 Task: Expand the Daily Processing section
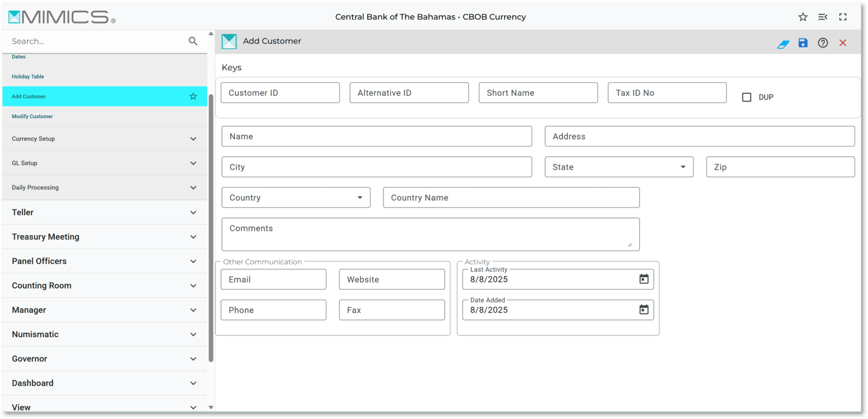click(x=105, y=188)
